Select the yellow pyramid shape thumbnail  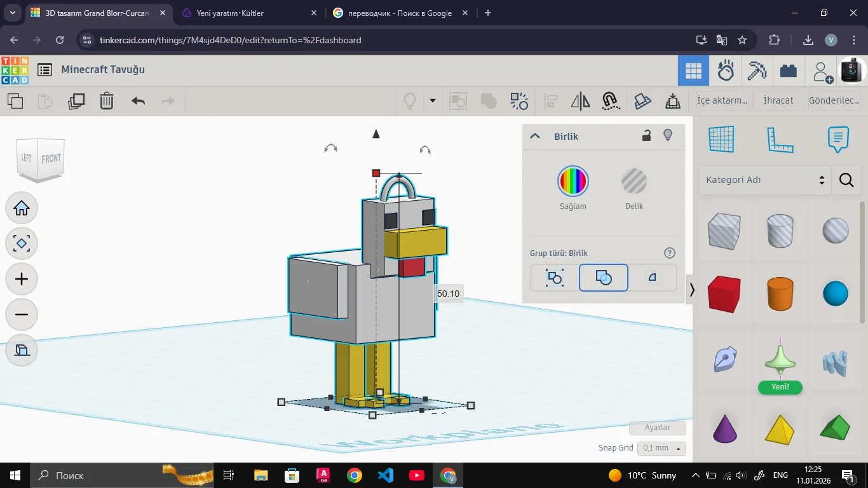(x=780, y=430)
